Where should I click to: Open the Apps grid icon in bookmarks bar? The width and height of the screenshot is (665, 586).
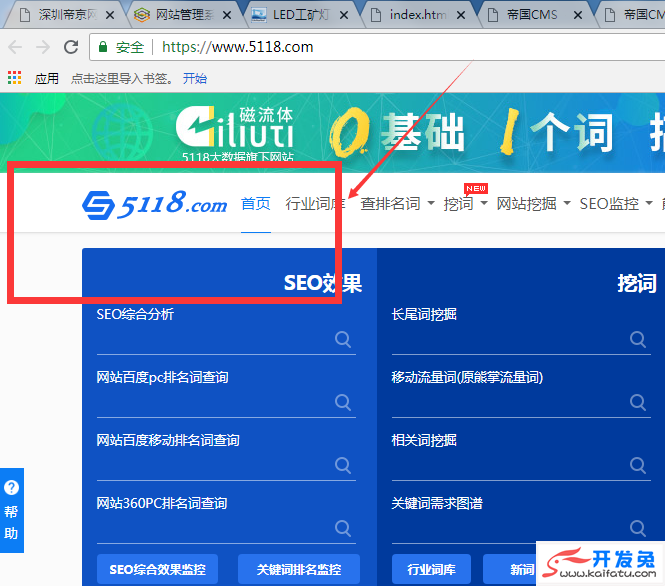14,78
